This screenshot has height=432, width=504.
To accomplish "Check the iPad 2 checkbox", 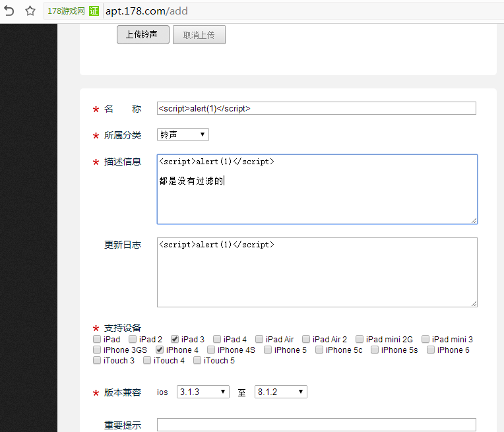I will click(x=133, y=339).
